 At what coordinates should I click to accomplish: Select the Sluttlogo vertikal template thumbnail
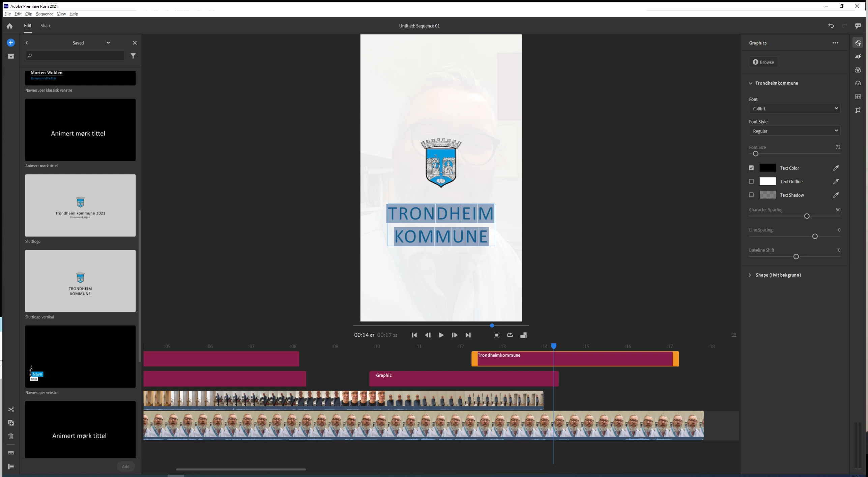(80, 281)
